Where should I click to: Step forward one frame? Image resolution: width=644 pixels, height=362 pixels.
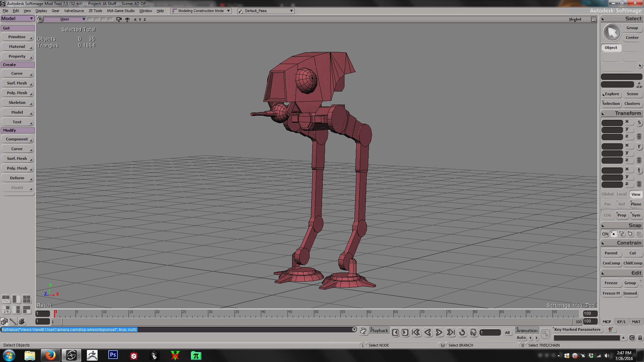(405, 332)
